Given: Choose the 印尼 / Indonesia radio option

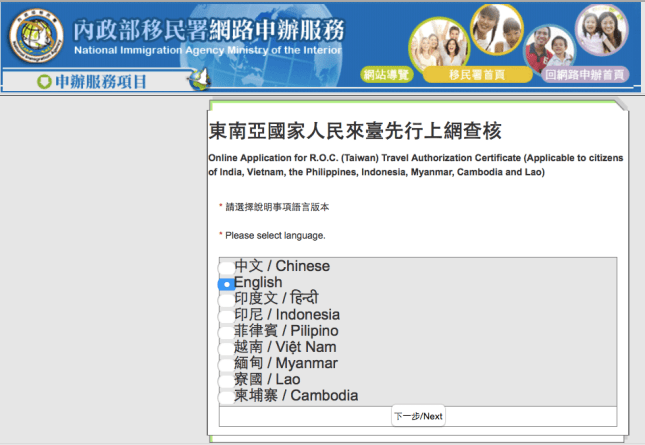Looking at the screenshot, I should pos(226,316).
